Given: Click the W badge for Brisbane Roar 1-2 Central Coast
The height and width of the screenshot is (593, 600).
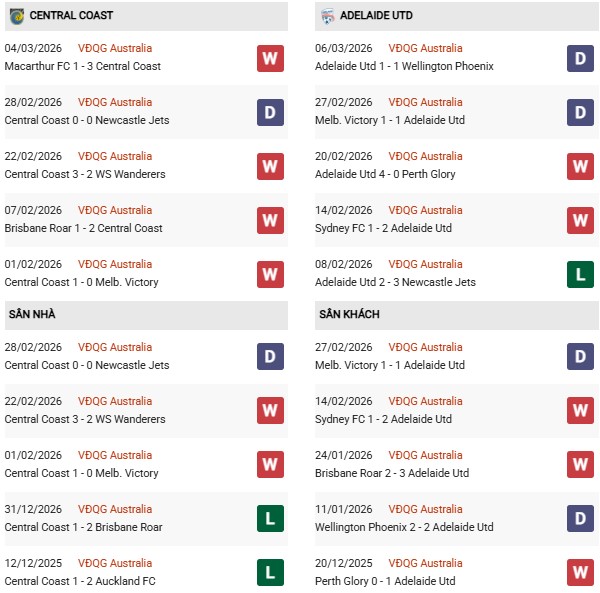Looking at the screenshot, I should (270, 220).
